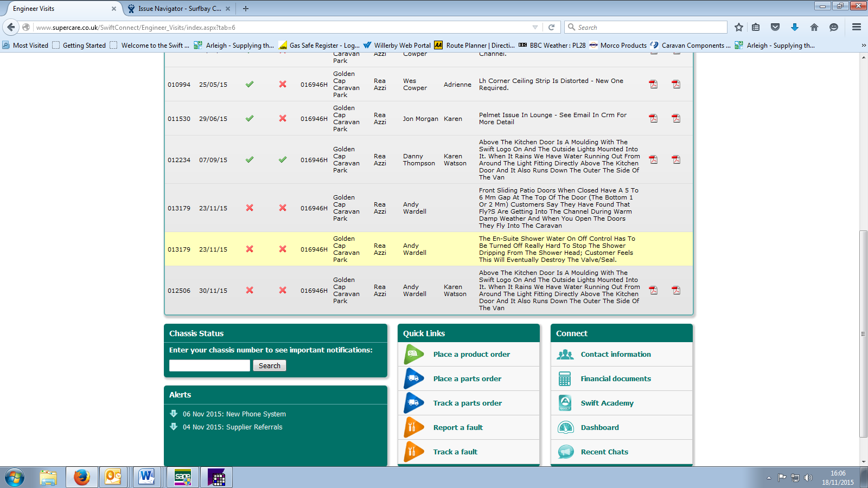Click the scrollbar's down arrow
The image size is (868, 488).
(863, 462)
